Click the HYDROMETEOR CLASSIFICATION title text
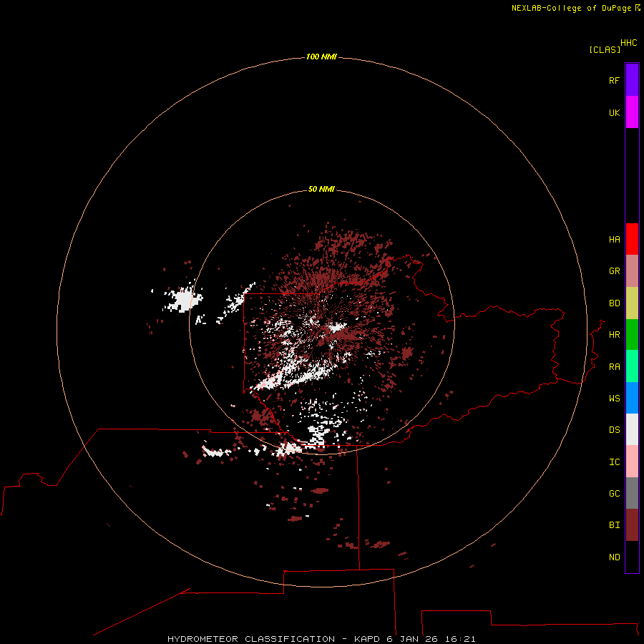The width and height of the screenshot is (644, 644). [x=251, y=639]
